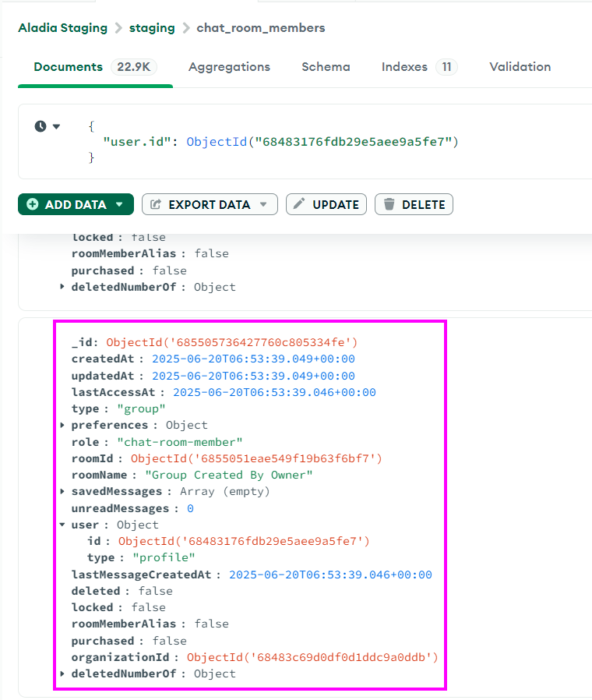
Task: Click the roomName value "Group Created By Owner"
Action: tap(229, 475)
